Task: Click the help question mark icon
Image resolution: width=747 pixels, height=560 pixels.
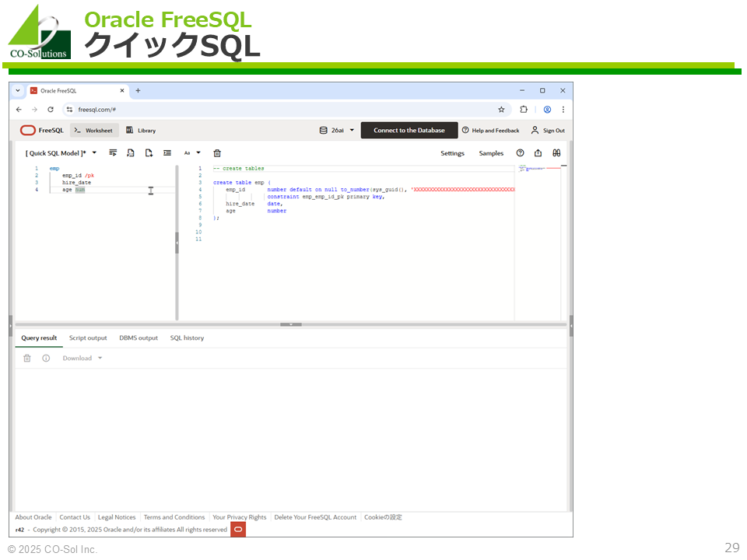Action: (521, 153)
